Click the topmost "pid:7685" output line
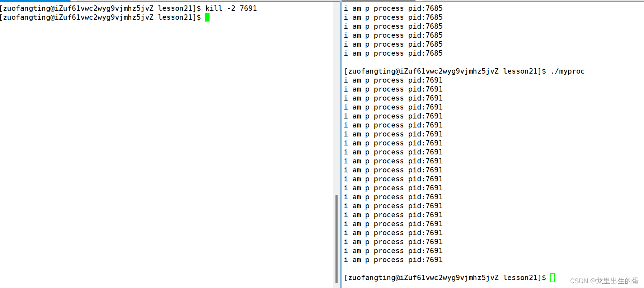Viewport: 644px width, 288px height. [x=393, y=8]
